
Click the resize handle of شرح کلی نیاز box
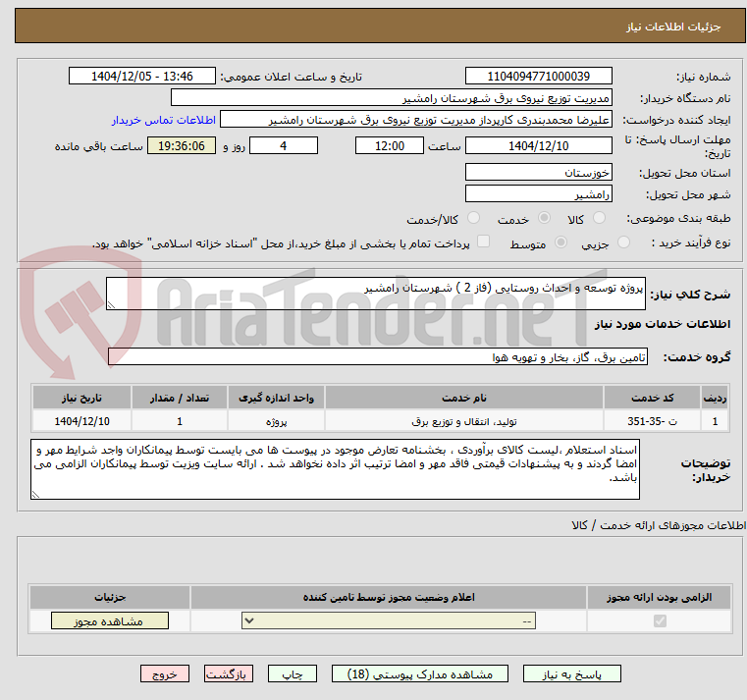pyautogui.click(x=111, y=305)
